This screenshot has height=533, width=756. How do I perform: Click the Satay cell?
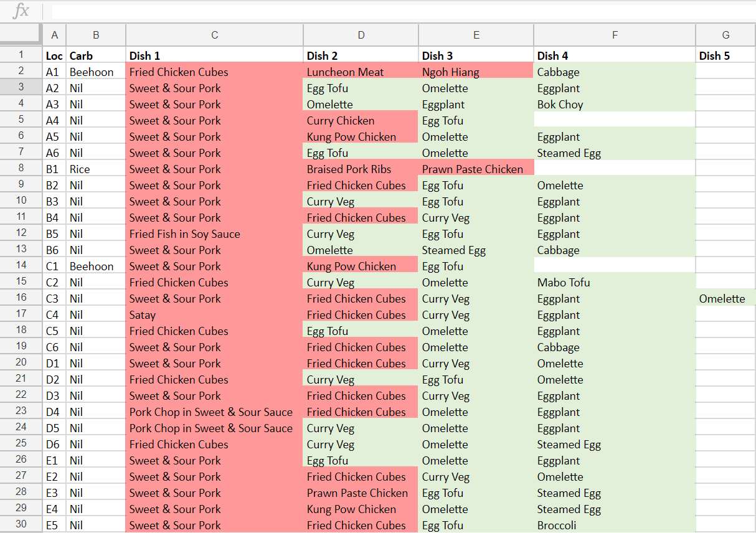(214, 315)
